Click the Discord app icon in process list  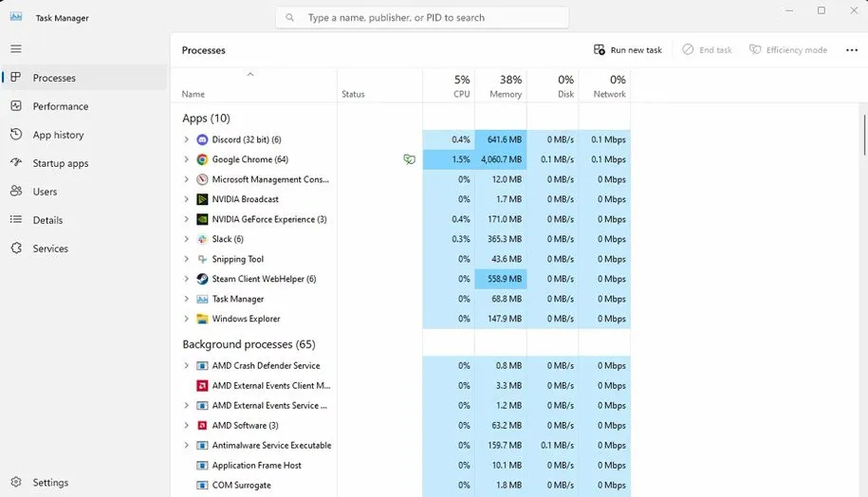click(x=202, y=139)
